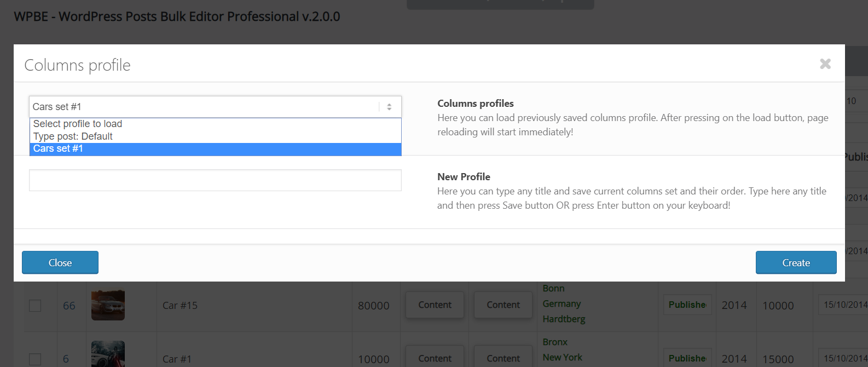
Task: Close the Columns profile dialog with X
Action: tap(825, 64)
